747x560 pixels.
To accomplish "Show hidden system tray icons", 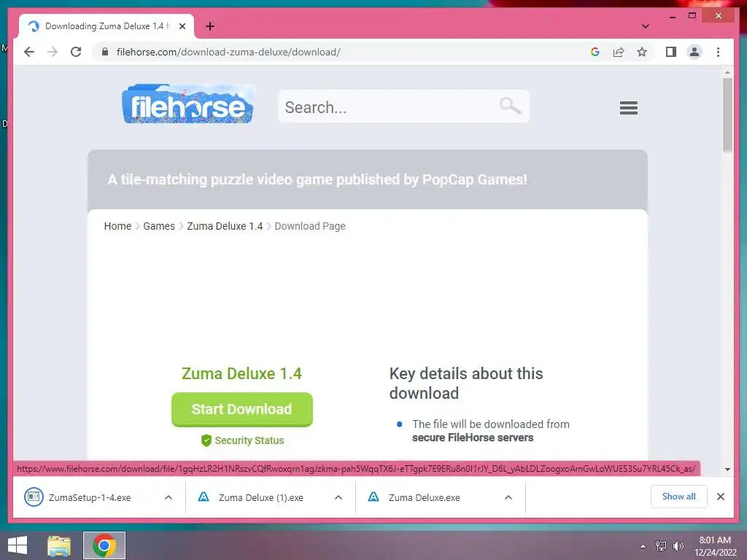I will click(643, 546).
